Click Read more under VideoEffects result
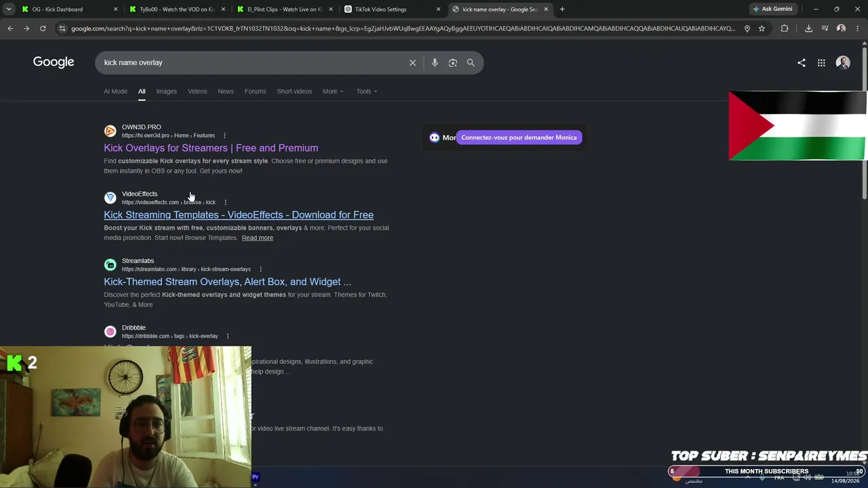Screen dimensions: 868x488 click(258, 238)
